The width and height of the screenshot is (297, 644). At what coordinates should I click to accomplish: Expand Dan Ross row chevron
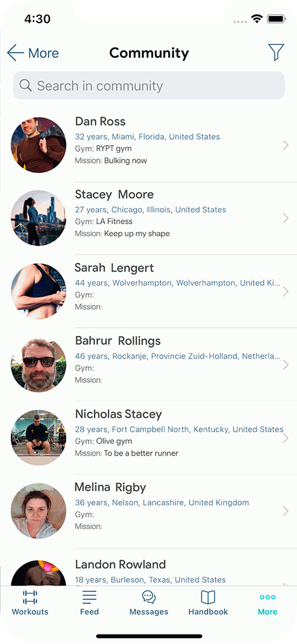click(286, 145)
